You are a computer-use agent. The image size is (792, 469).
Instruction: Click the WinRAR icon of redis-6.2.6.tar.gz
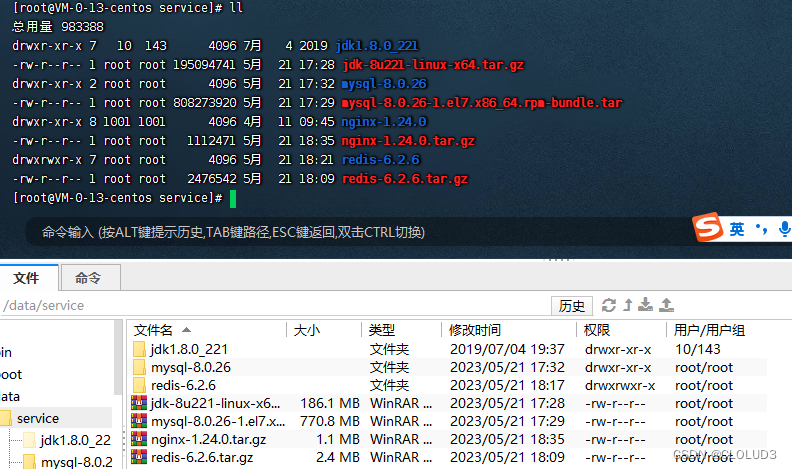[139, 457]
